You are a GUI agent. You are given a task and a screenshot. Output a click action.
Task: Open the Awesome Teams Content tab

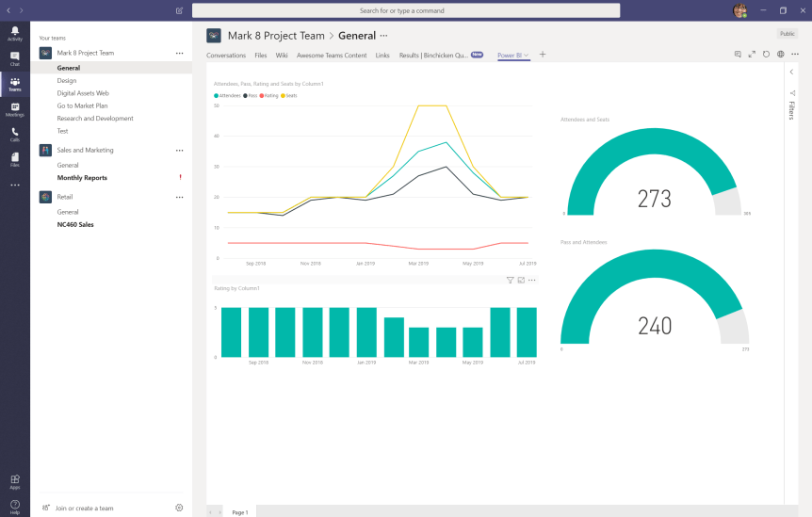(332, 56)
